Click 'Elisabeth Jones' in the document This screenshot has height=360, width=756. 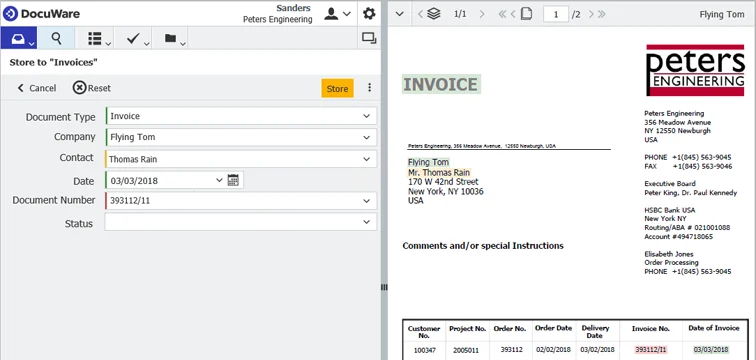tap(669, 254)
